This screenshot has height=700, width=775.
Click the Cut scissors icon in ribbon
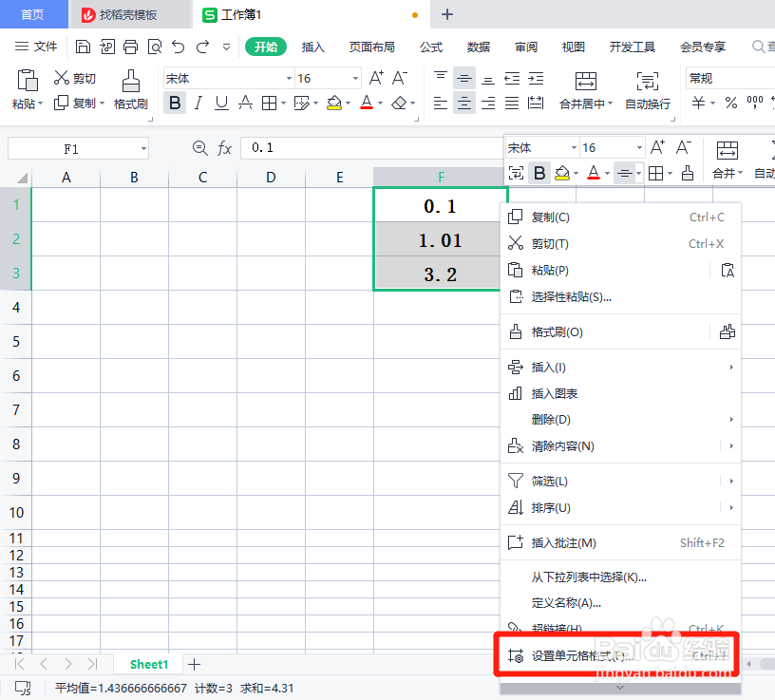click(62, 78)
